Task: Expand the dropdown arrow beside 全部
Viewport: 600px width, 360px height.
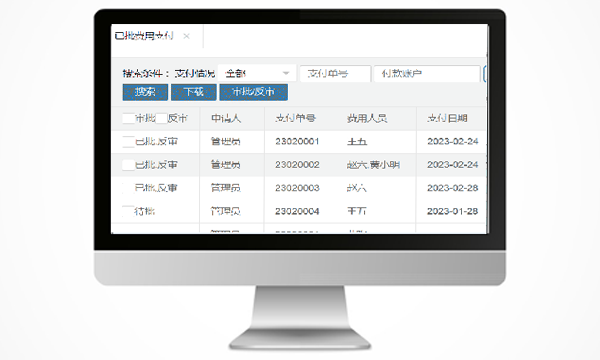Action: (285, 73)
